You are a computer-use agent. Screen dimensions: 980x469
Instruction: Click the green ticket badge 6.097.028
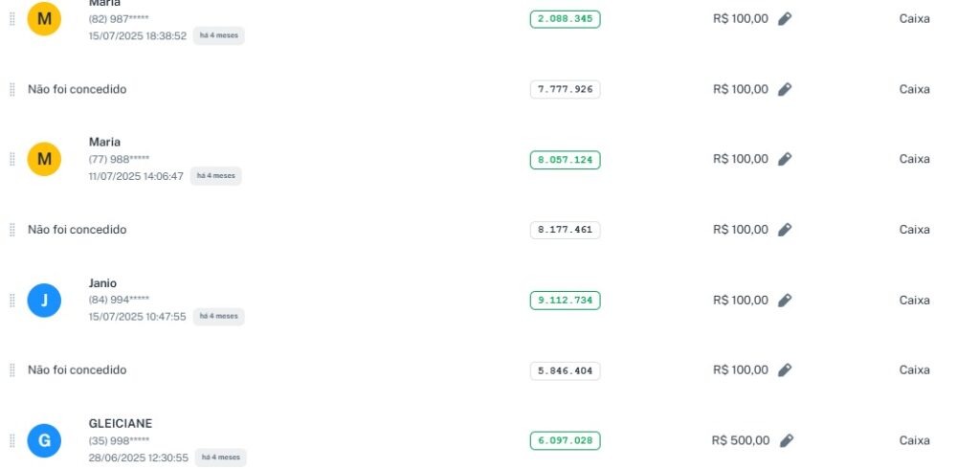[x=565, y=441]
